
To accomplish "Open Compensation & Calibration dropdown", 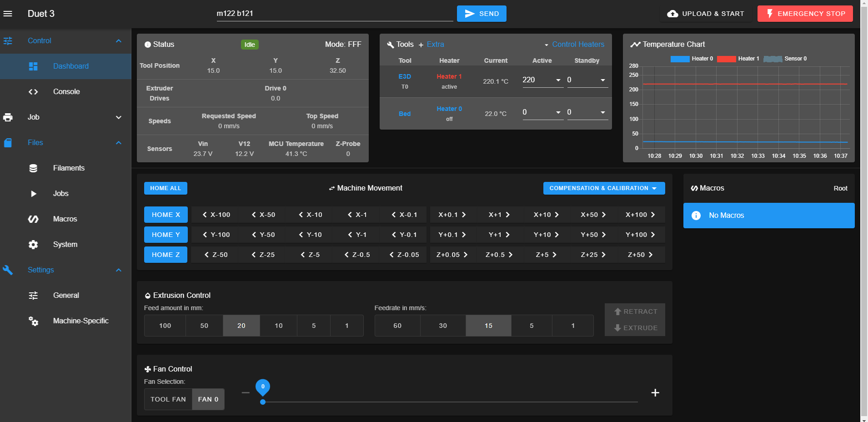I will tap(604, 188).
